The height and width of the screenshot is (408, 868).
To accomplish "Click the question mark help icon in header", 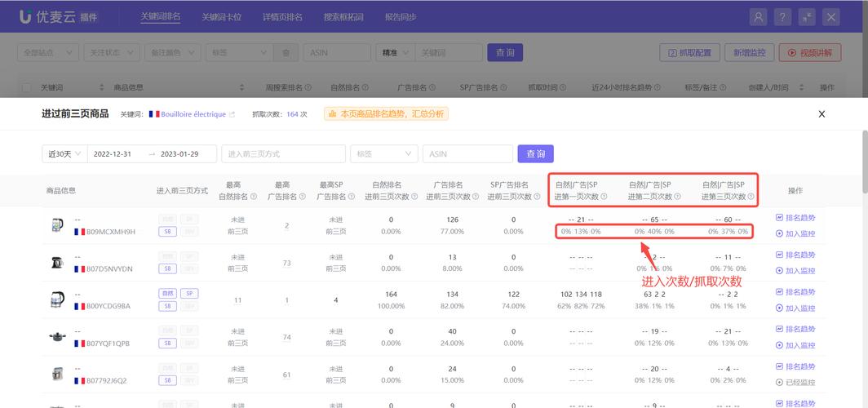I will click(782, 16).
